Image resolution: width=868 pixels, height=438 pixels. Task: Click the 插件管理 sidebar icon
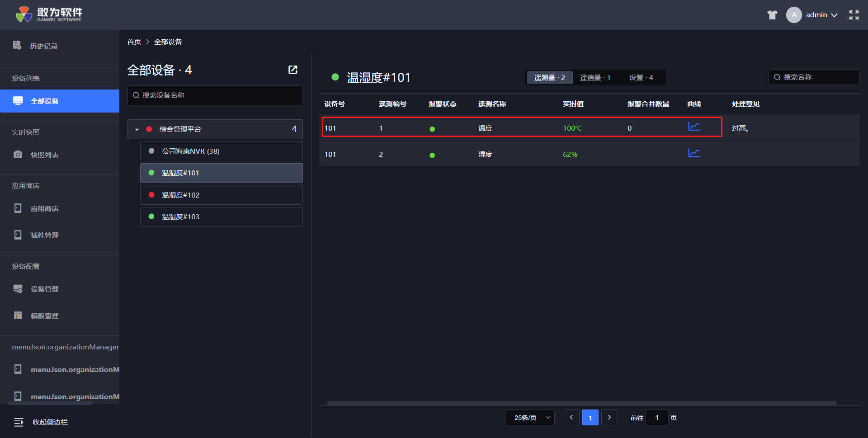coord(18,235)
